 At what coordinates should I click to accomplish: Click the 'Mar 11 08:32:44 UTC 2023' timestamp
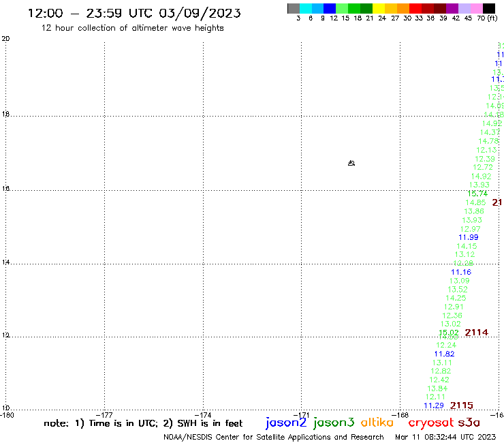click(445, 437)
